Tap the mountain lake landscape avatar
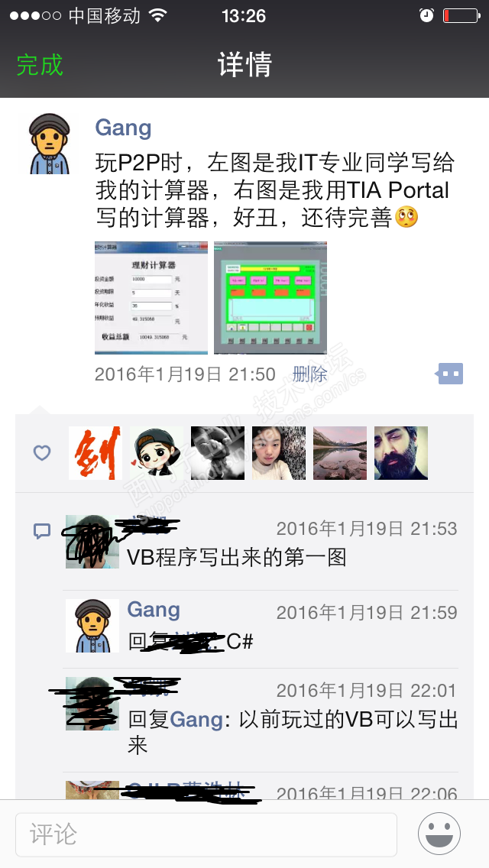 (340, 453)
